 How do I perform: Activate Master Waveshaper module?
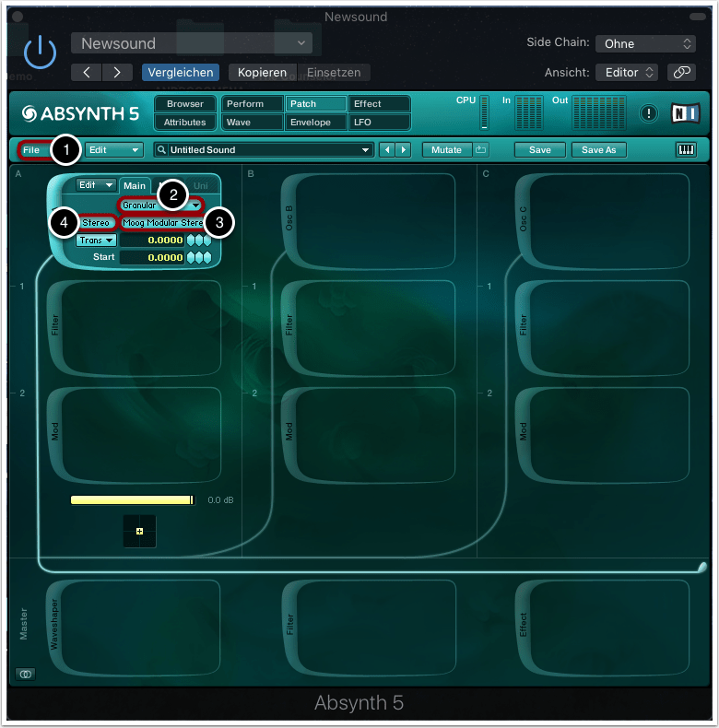(x=134, y=628)
